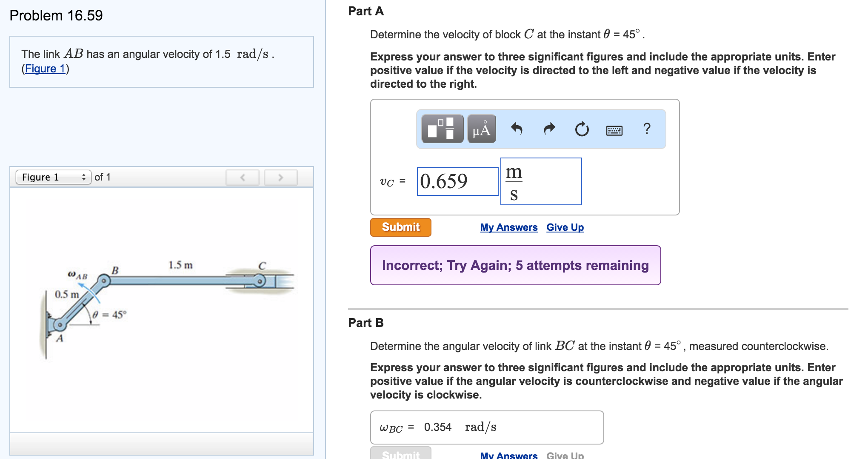The height and width of the screenshot is (459, 868).
Task: Open the Figure 1 link in the problem statement
Action: tap(45, 69)
